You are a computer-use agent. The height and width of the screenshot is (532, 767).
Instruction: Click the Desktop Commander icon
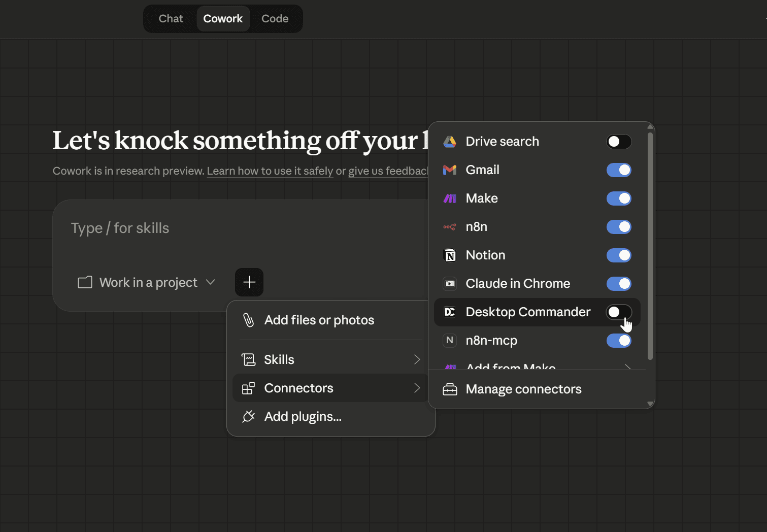pyautogui.click(x=450, y=312)
